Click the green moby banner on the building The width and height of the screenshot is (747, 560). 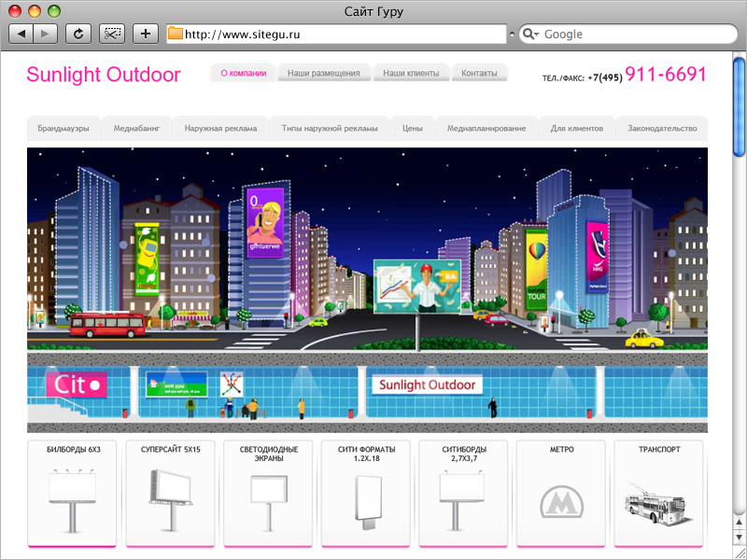click(147, 259)
